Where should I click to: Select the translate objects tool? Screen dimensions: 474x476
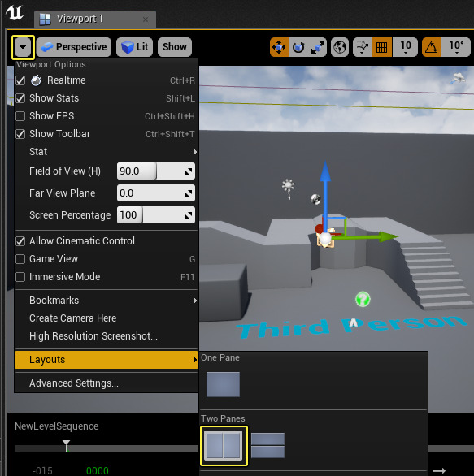[x=279, y=47]
